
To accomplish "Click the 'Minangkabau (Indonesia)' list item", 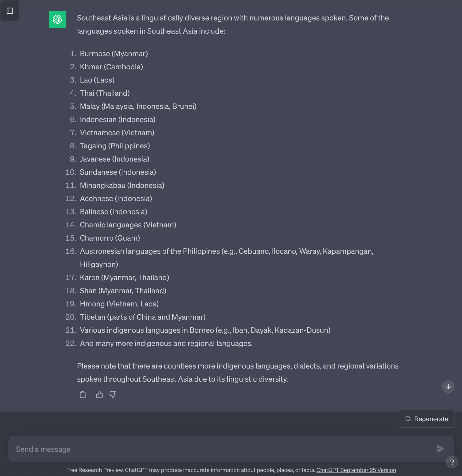I will tap(122, 185).
